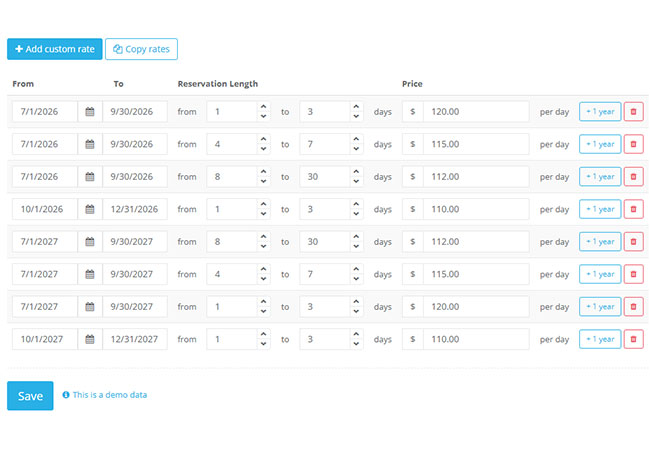Click the 'This is a demo data' notice
Screen dimensions: 650x450
105,395
